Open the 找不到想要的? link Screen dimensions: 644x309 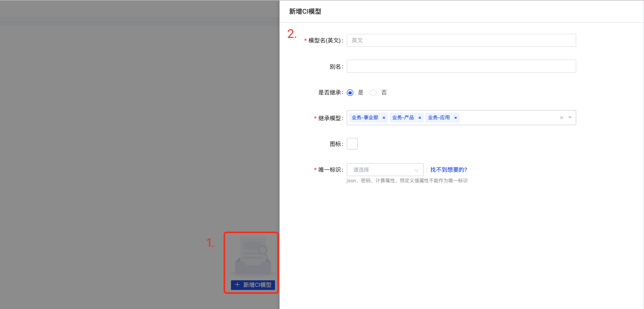[448, 170]
